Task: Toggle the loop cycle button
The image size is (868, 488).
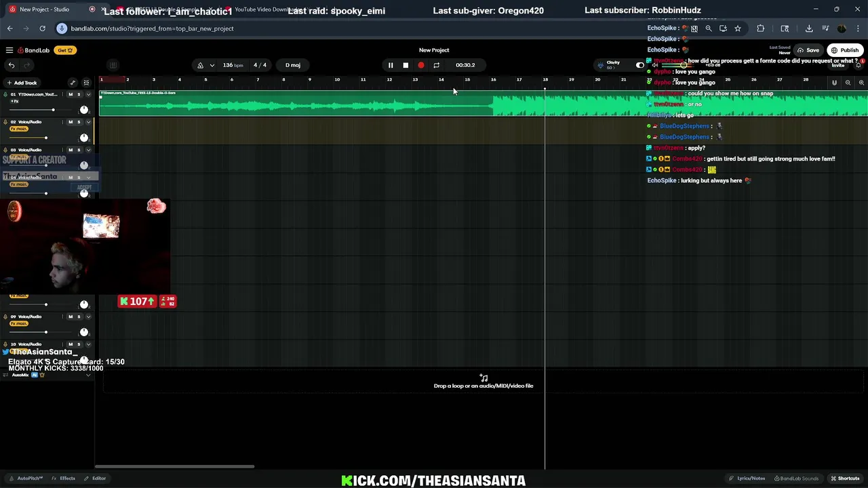Action: point(436,65)
